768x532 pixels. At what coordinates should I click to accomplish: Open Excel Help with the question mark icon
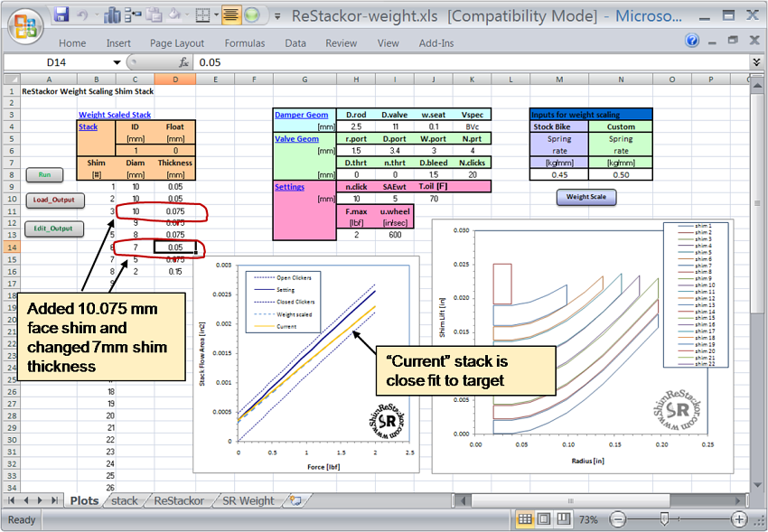pyautogui.click(x=692, y=40)
